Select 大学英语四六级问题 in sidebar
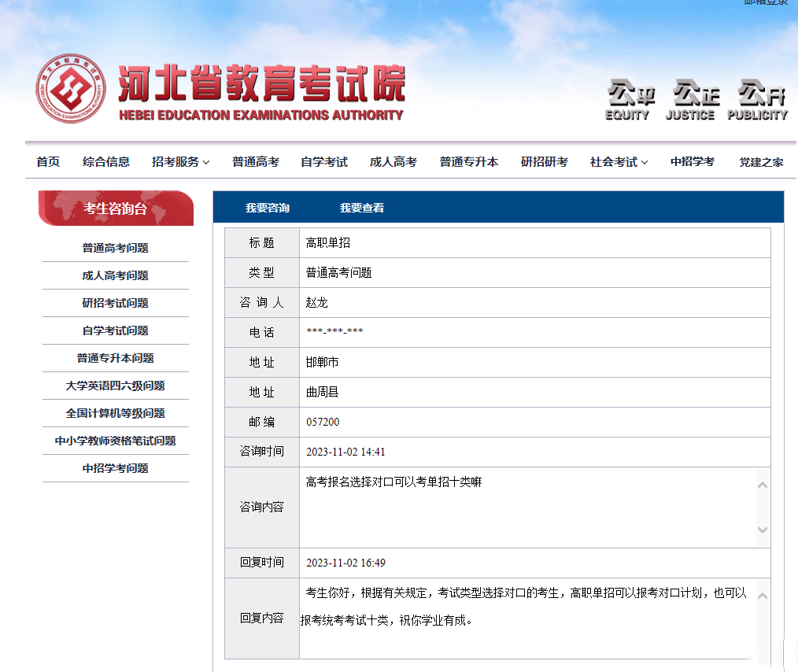Image resolution: width=798 pixels, height=672 pixels. 115,386
